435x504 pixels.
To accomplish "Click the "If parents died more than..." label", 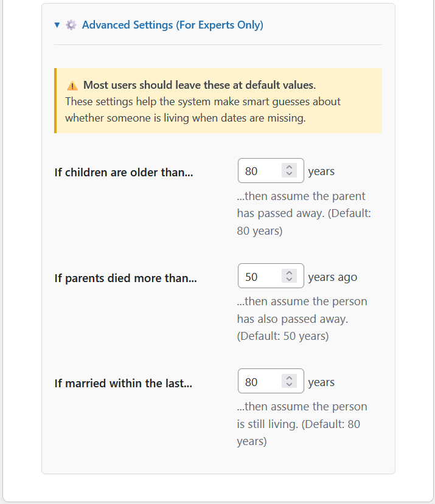I will [x=125, y=278].
